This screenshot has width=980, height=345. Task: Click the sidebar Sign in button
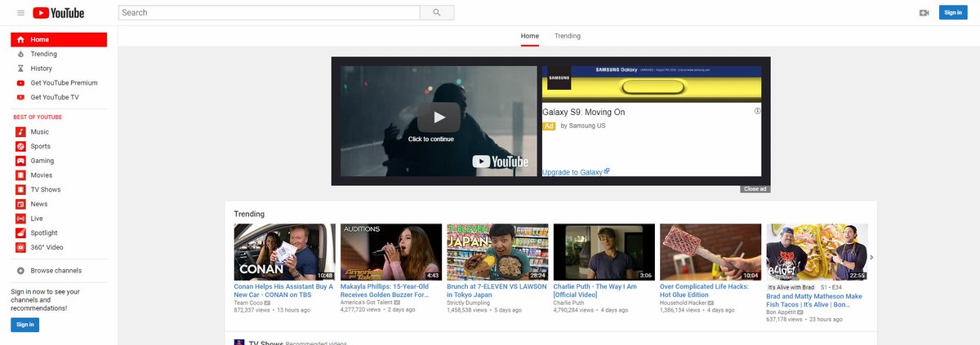tap(25, 325)
